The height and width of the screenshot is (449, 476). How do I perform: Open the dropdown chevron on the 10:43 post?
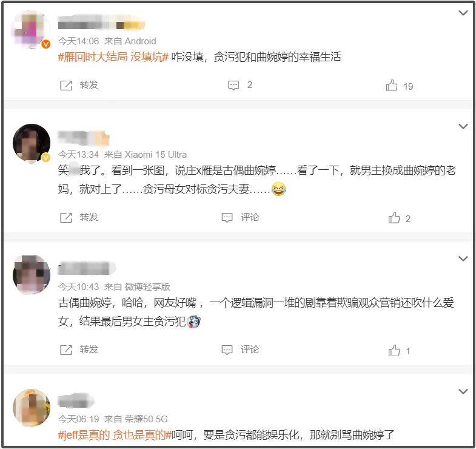coord(463,258)
